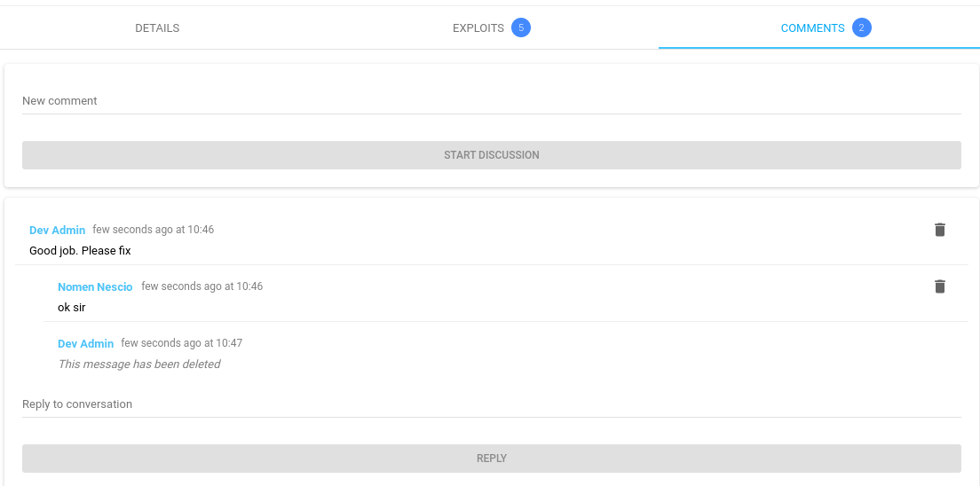980x486 pixels.
Task: Click the Exploits count badge showing 5
Action: [521, 28]
